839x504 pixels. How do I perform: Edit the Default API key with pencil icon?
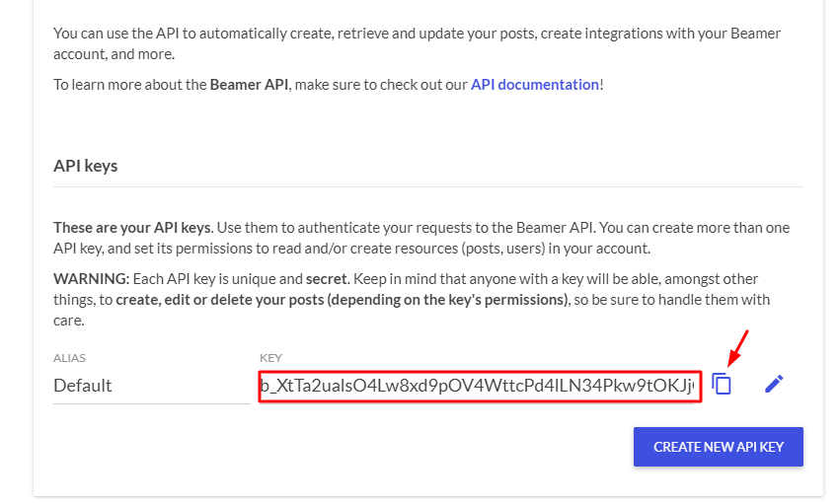coord(774,385)
